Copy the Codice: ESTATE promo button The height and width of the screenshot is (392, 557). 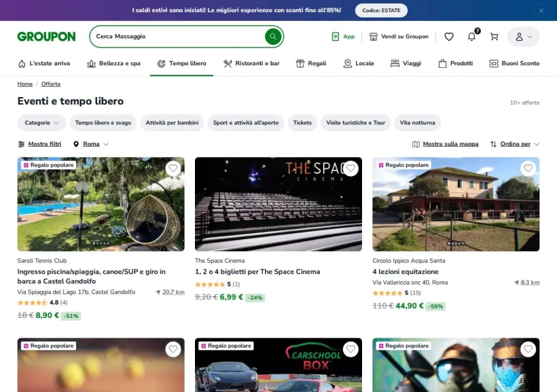381,10
